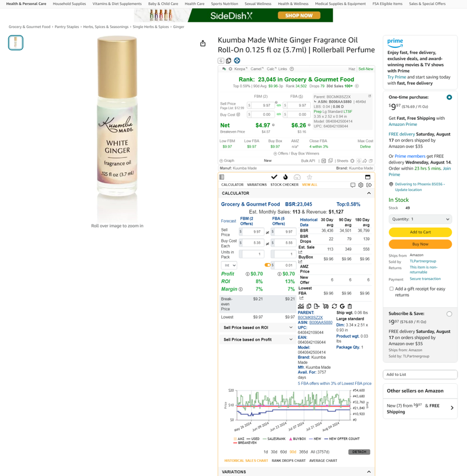This screenshot has height=476, width=467.
Task: Collapse the CALCULATOR section
Action: pos(369,193)
